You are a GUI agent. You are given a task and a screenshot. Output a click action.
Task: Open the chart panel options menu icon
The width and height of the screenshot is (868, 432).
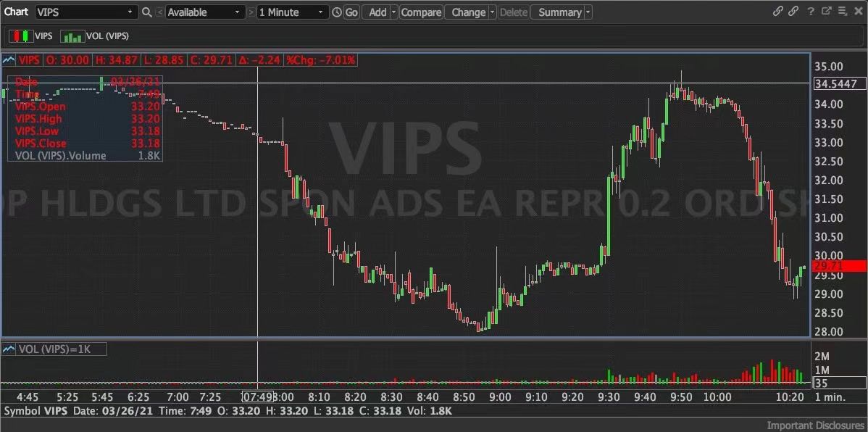(843, 11)
